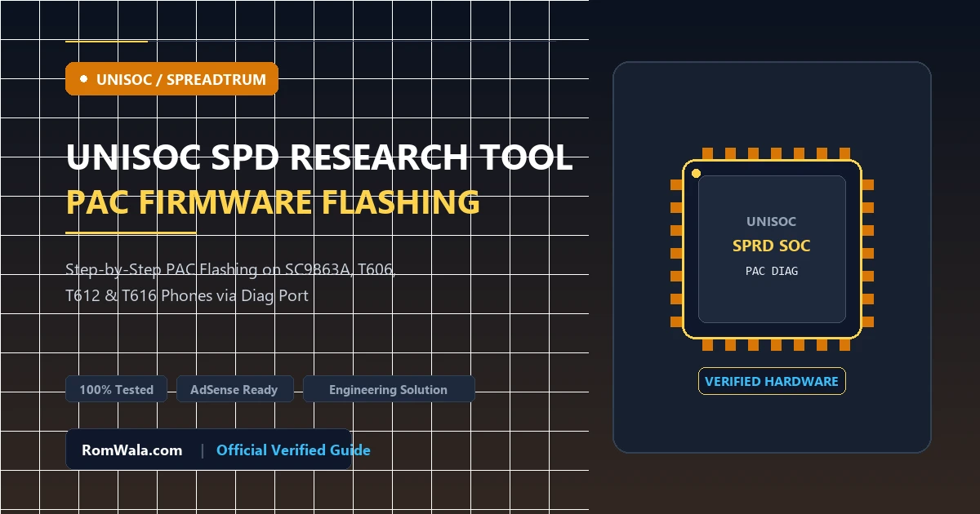980x514 pixels.
Task: Click the Step-by-Step PAC Flashing subtitle
Action: [x=231, y=270]
